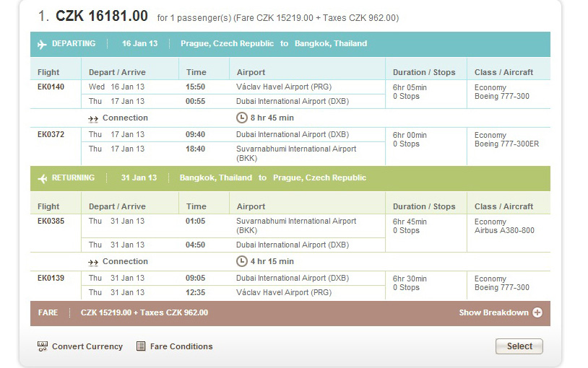Click flight number EK0385
This screenshot has height=368, width=588.
click(51, 221)
